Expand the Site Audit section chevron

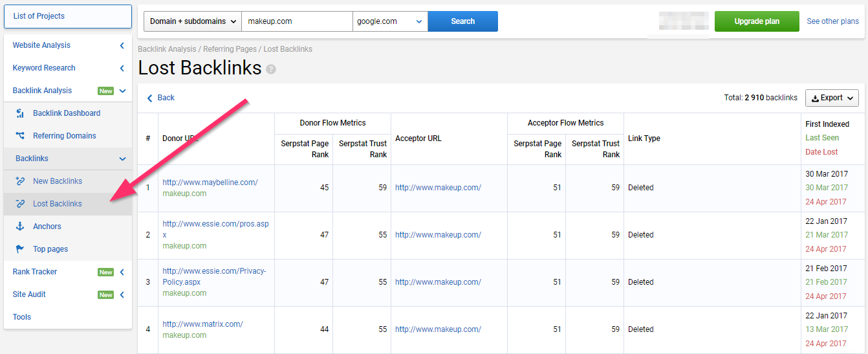[122, 294]
